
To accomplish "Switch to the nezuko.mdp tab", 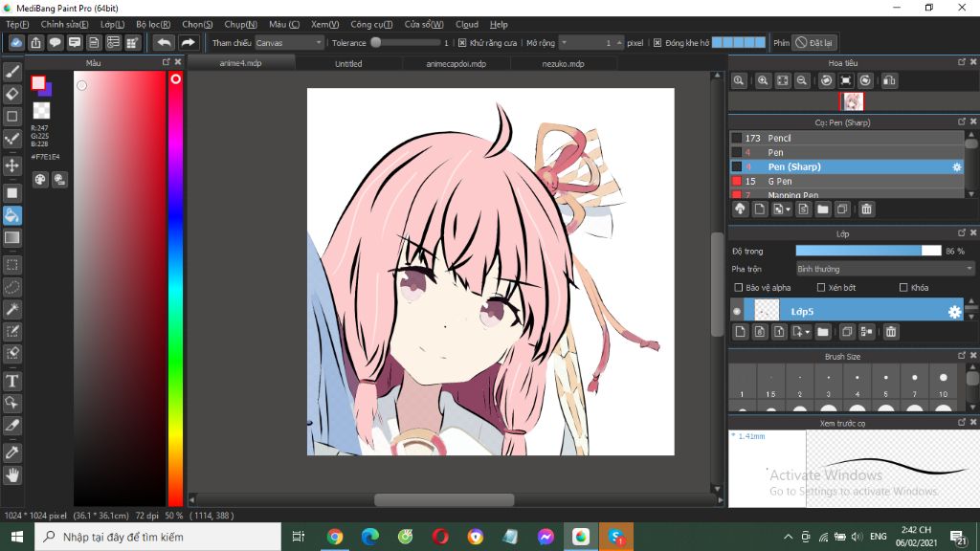I will (563, 64).
